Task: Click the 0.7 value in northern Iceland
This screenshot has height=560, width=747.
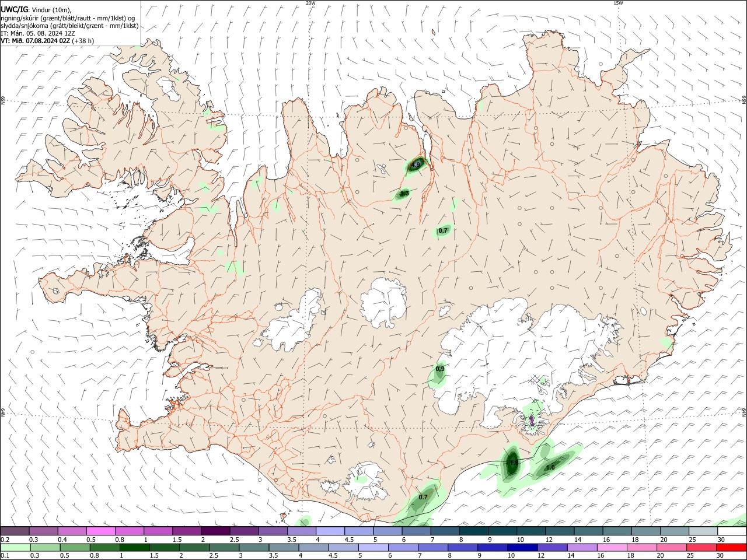Action: tap(443, 230)
